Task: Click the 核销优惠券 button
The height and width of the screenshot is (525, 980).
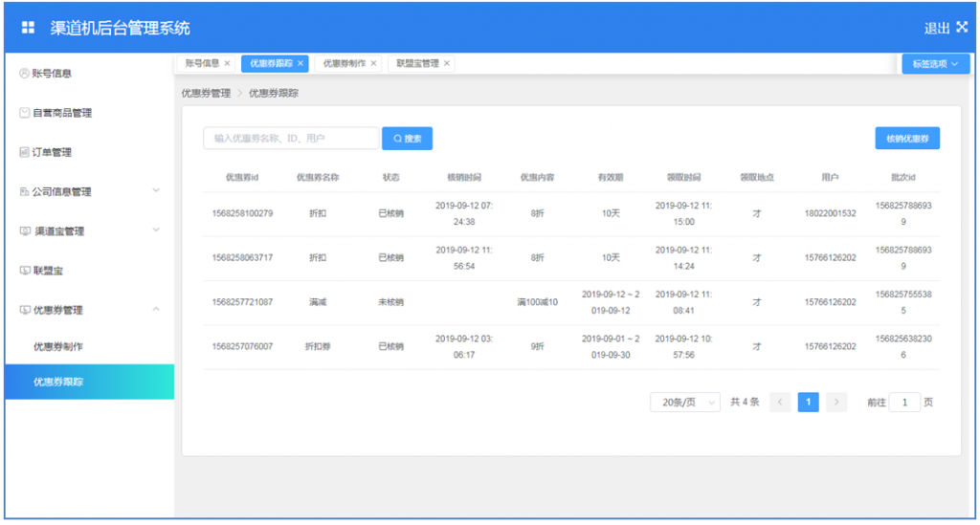Action: tap(907, 139)
